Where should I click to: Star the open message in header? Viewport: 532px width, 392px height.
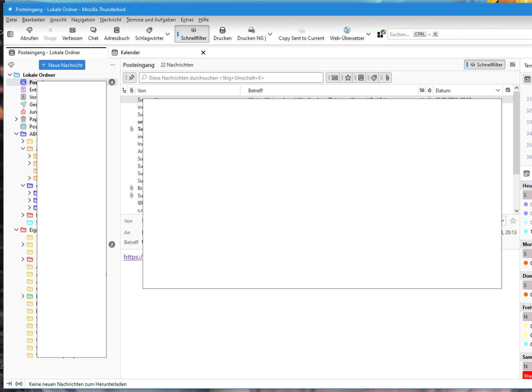tap(513, 221)
